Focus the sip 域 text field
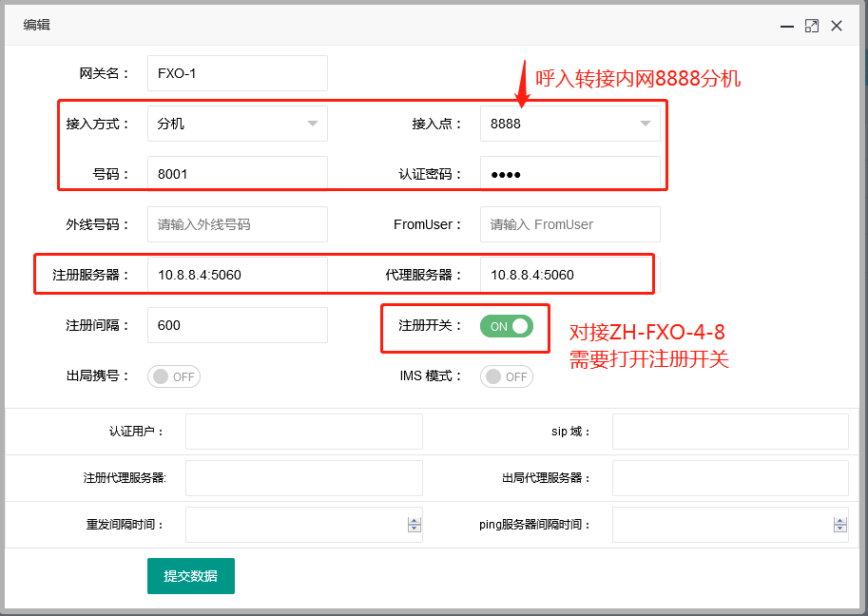 tap(729, 432)
